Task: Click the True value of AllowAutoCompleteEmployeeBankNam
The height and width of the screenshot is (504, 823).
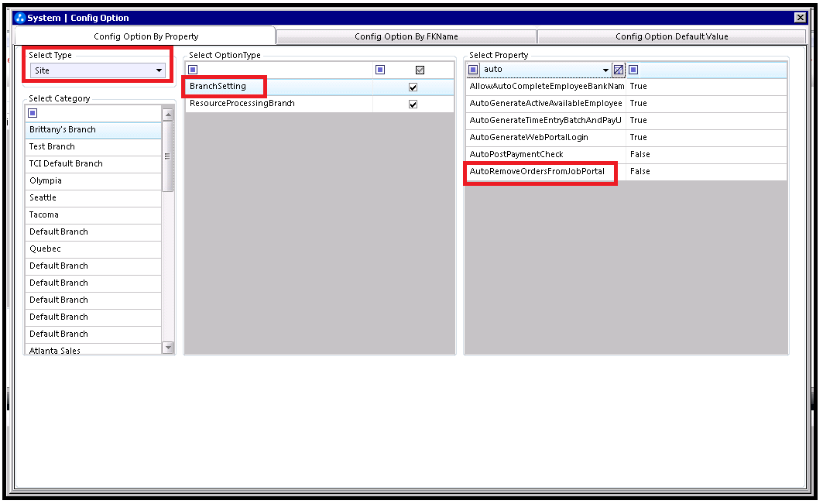Action: [x=638, y=86]
